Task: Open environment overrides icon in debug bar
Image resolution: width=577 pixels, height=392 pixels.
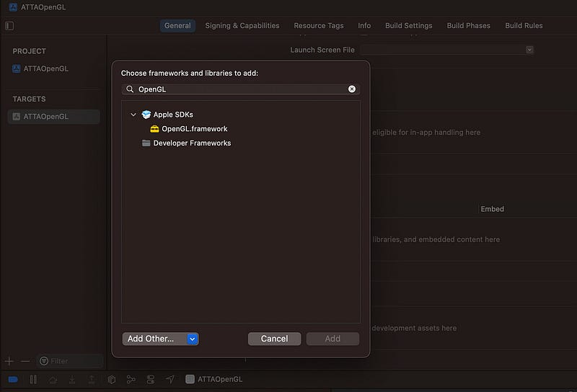Action: tap(151, 380)
